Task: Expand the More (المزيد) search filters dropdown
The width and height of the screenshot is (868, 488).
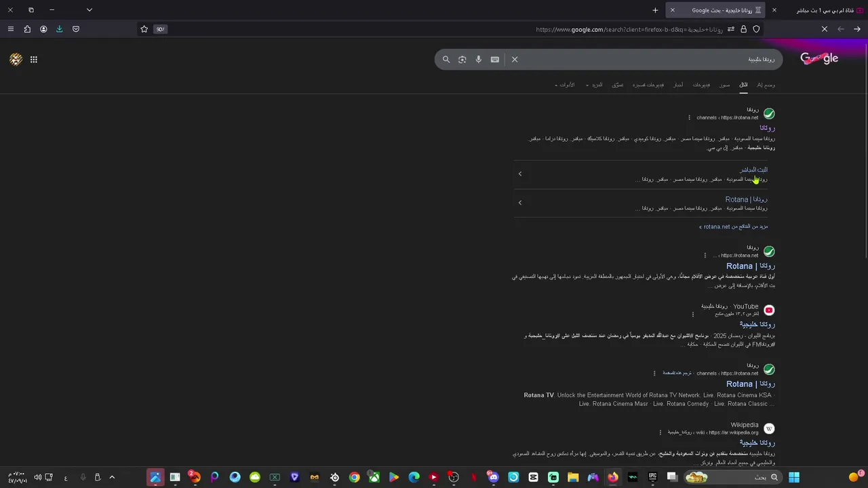Action: tap(595, 85)
